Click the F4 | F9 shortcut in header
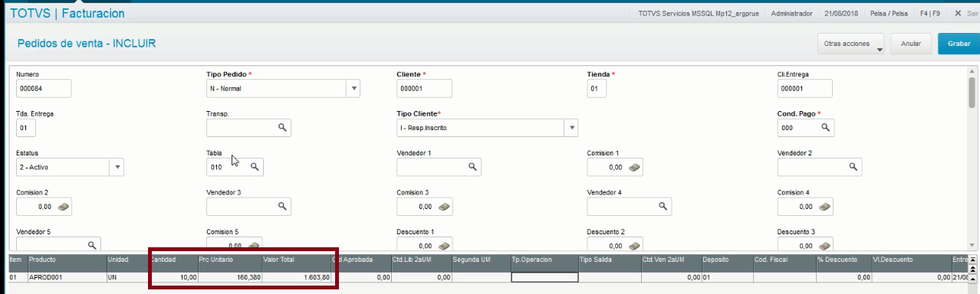 (931, 13)
